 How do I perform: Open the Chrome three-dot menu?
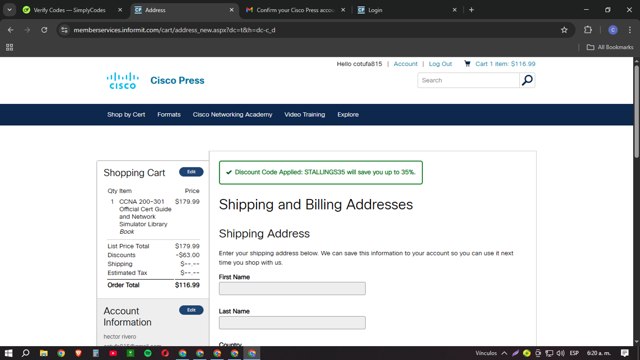point(630,30)
